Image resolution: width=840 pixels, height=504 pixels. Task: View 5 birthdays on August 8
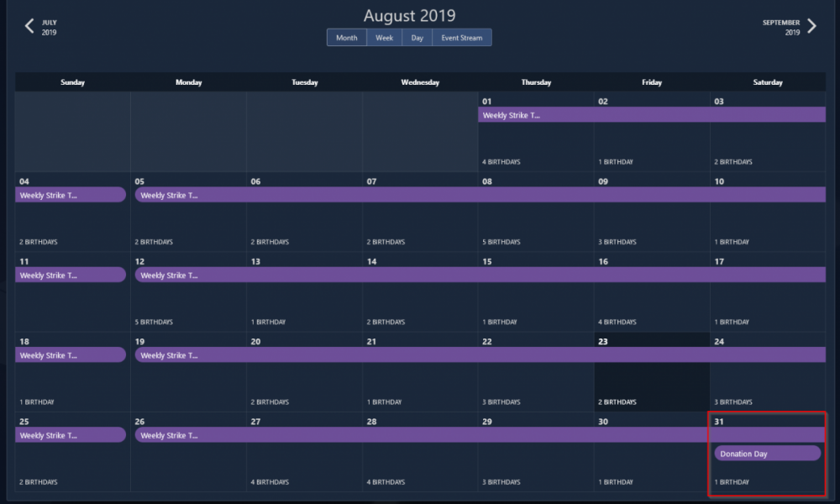(x=501, y=242)
